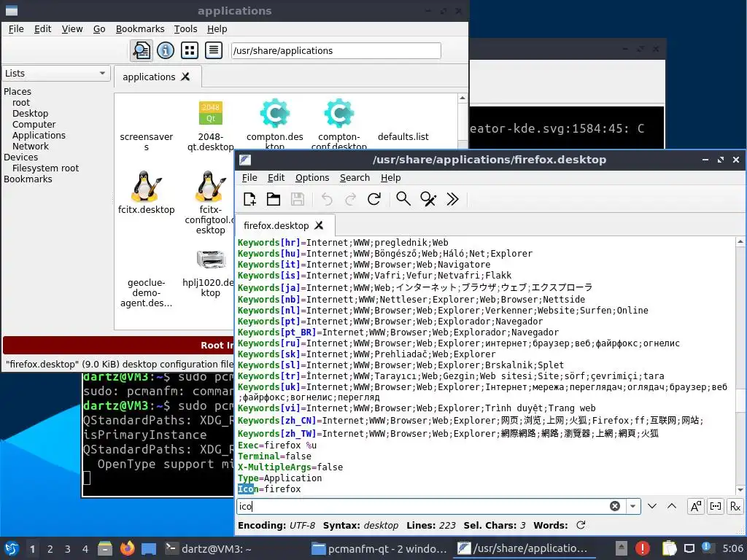Switch pcmanfm to icon grid view

[x=190, y=50]
